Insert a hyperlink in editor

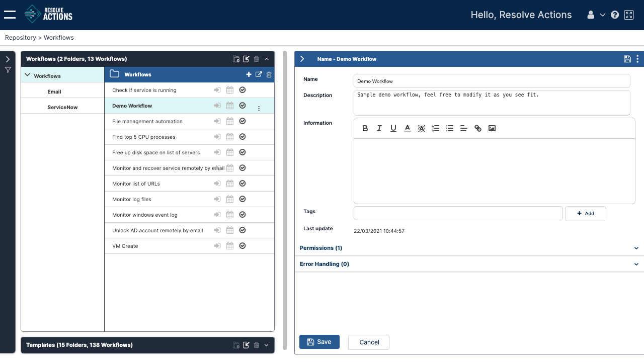click(478, 128)
